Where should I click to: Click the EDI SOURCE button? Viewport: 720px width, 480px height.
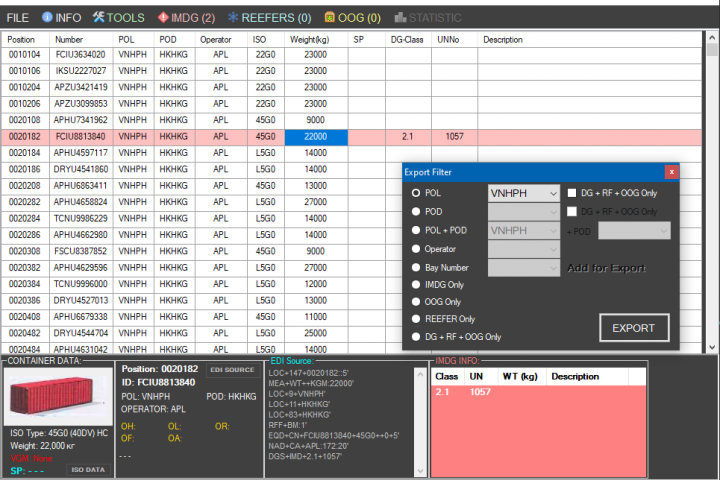[232, 370]
